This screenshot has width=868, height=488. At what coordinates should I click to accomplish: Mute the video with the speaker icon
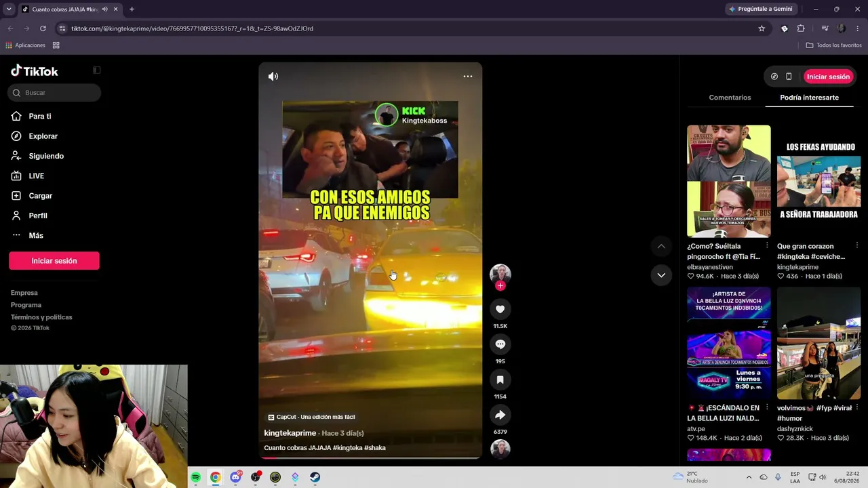pyautogui.click(x=273, y=77)
